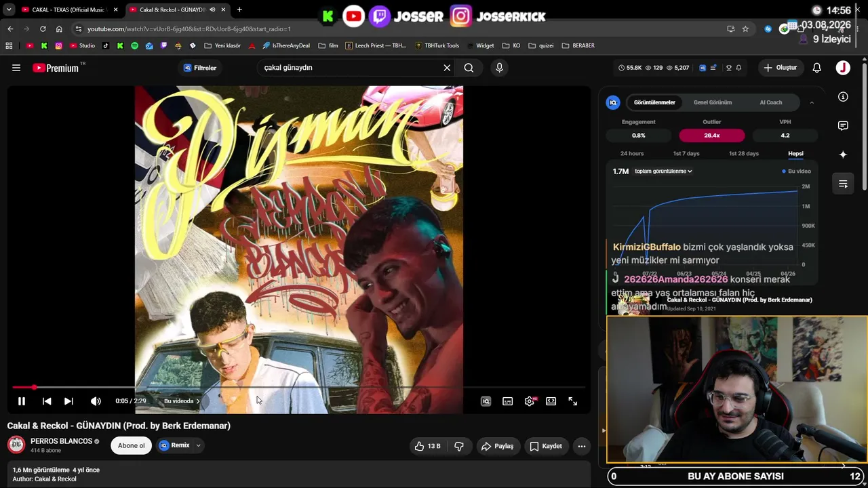The image size is (868, 488).
Task: Select the Hepsi time range
Action: click(x=796, y=154)
